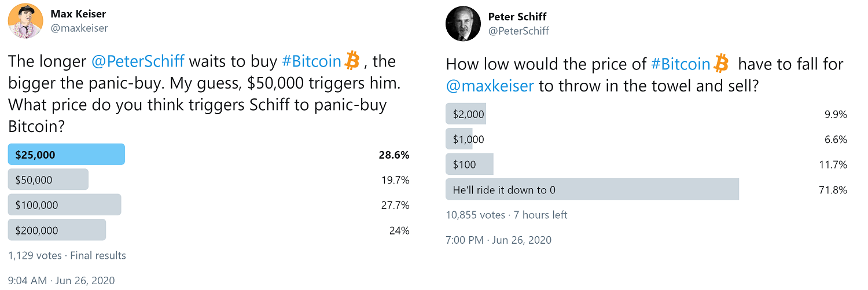The height and width of the screenshot is (290, 868).
Task: Choose the $50,000 poll option
Action: point(48,179)
